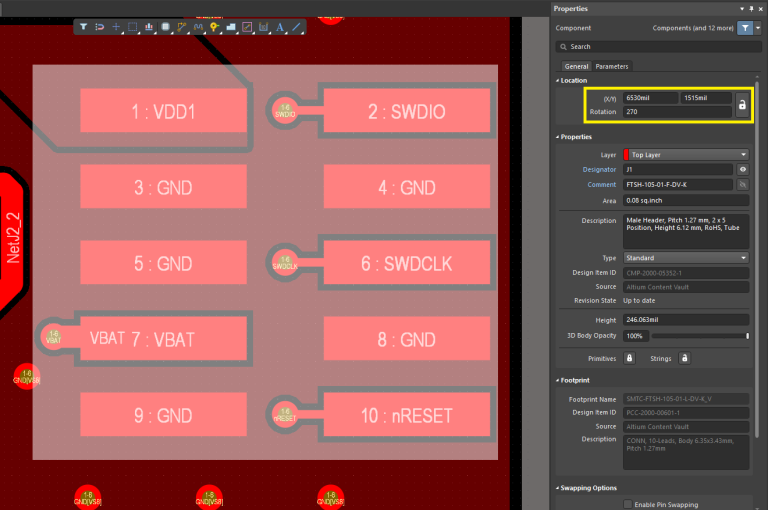The image size is (768, 510).
Task: Select pad 9 : GND
Action: 164,414
